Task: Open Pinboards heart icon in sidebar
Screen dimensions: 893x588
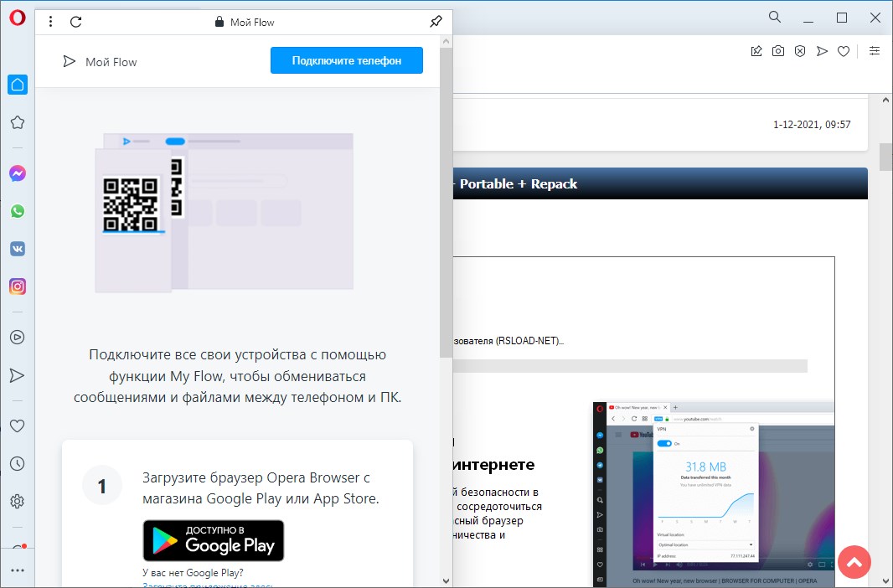Action: 18,426
